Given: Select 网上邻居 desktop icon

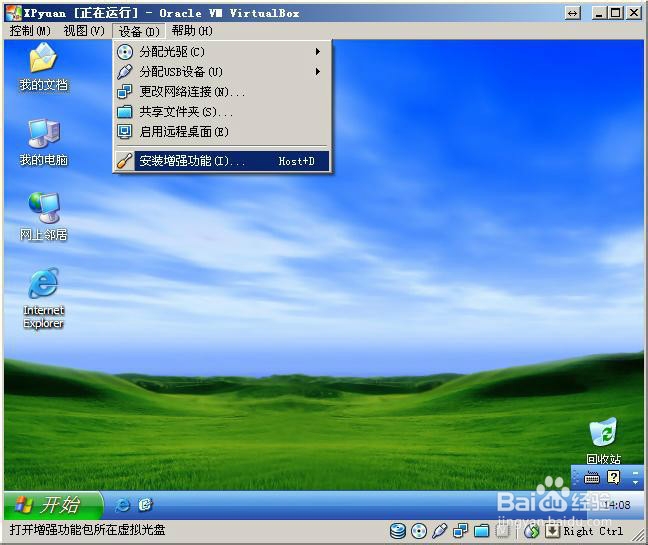Looking at the screenshot, I should point(43,217).
